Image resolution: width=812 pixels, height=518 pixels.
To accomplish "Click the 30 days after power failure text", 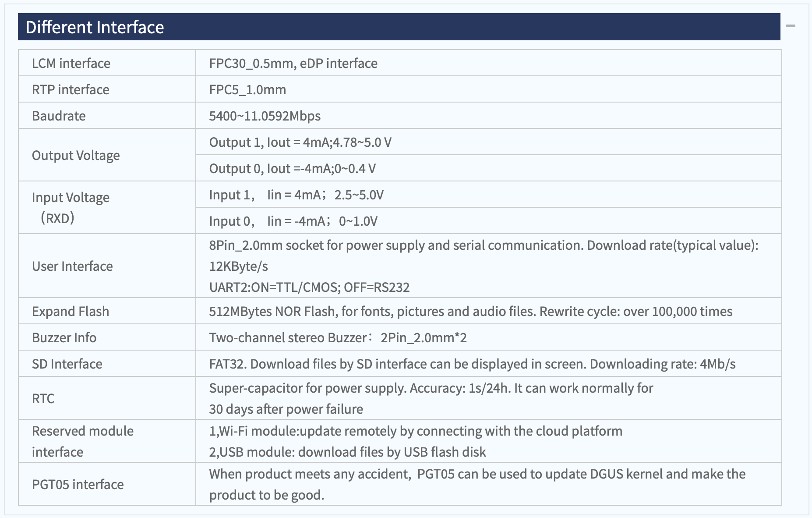I will 286,409.
